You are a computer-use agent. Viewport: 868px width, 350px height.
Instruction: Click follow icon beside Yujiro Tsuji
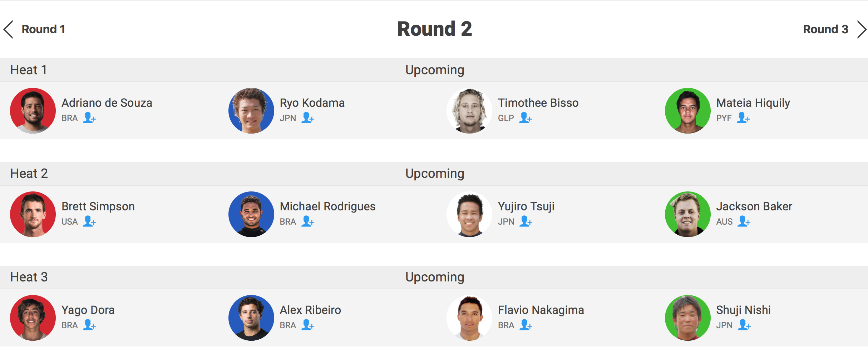(526, 221)
